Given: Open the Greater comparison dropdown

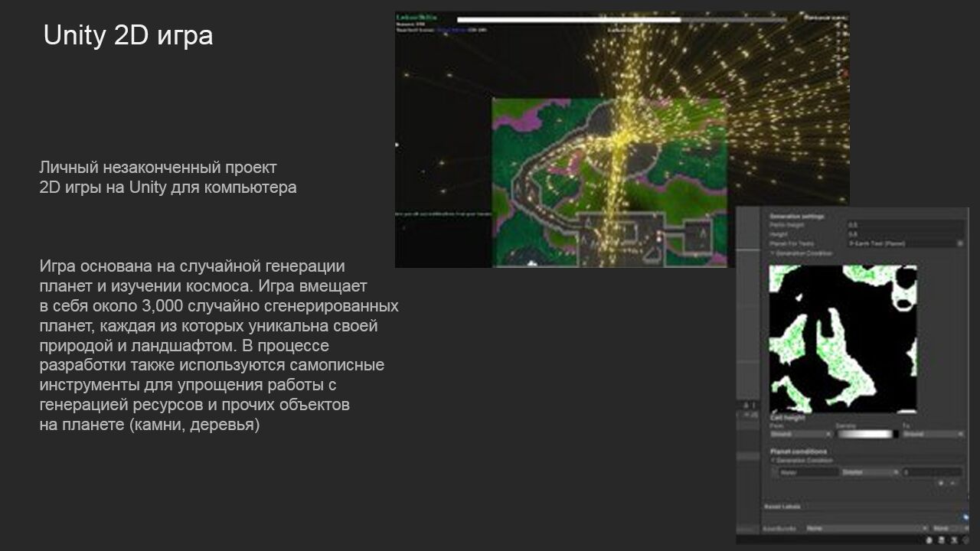Looking at the screenshot, I should pyautogui.click(x=870, y=472).
